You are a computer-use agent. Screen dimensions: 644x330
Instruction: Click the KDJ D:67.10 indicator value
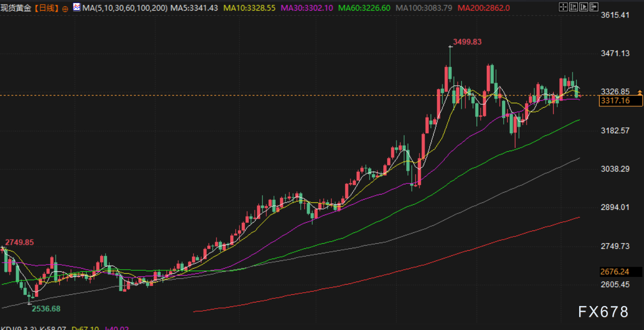click(86, 327)
